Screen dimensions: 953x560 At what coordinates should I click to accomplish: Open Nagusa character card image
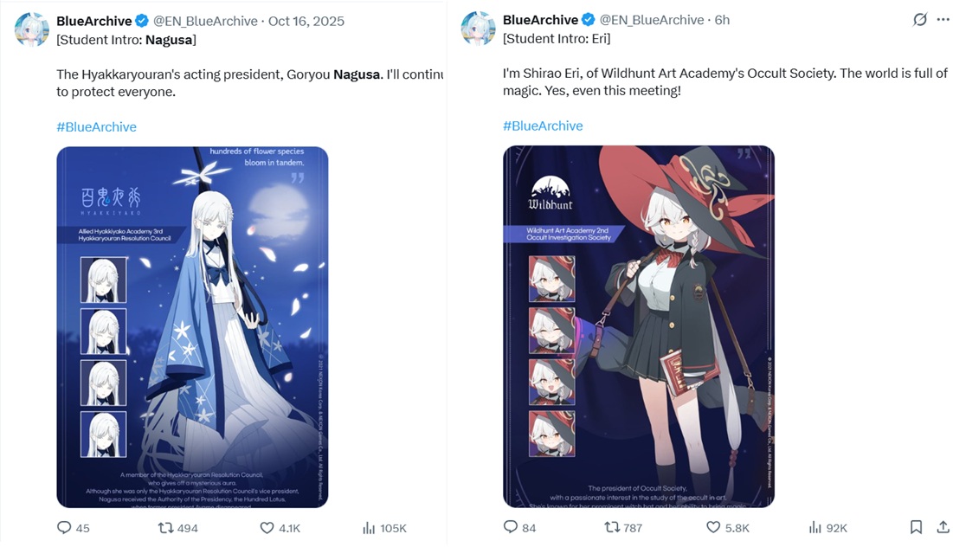192,327
